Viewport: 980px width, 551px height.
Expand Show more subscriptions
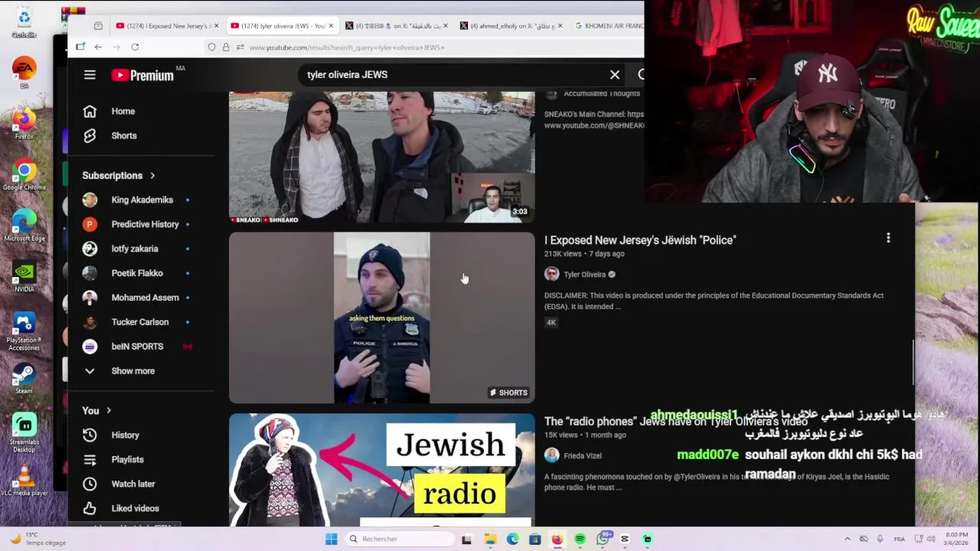coord(119,370)
